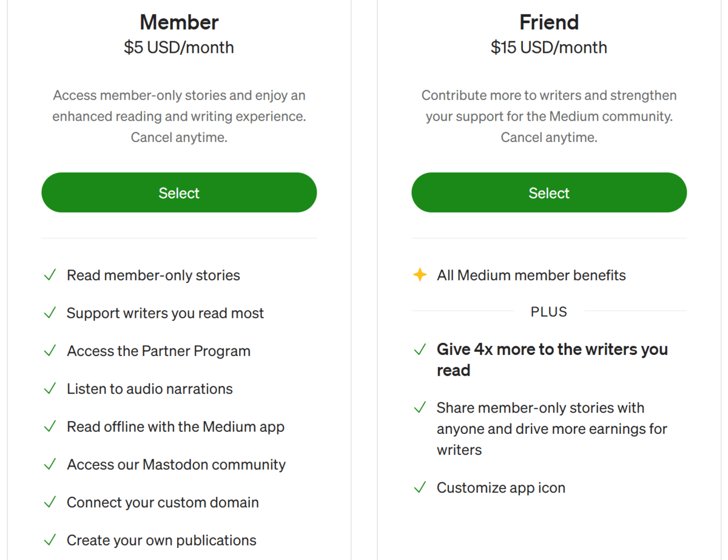Screen dimensions: 728x560
Task: Click the sparkle icon beside All Medium member benefits
Action: [x=420, y=275]
